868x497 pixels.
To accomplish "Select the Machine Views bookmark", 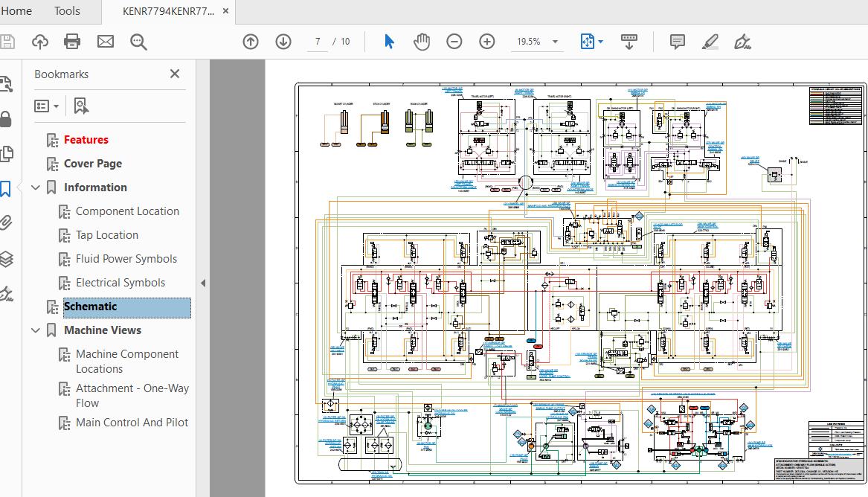I will tap(103, 330).
